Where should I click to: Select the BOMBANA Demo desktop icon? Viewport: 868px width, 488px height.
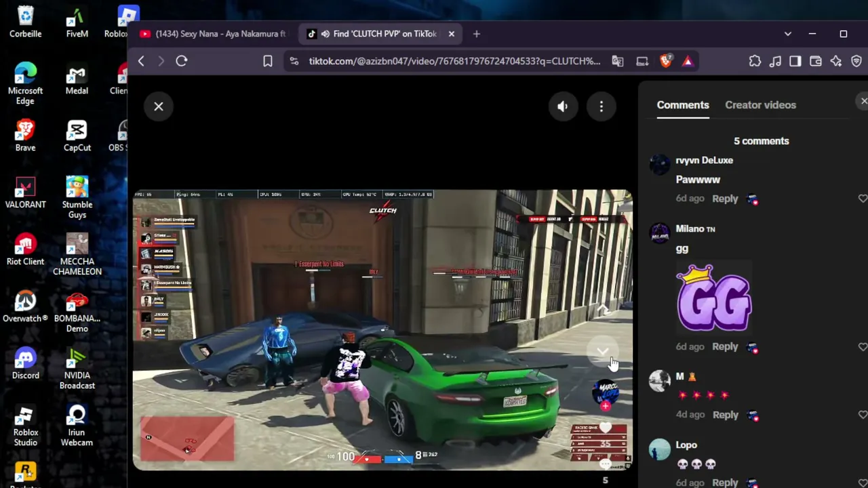tap(77, 311)
